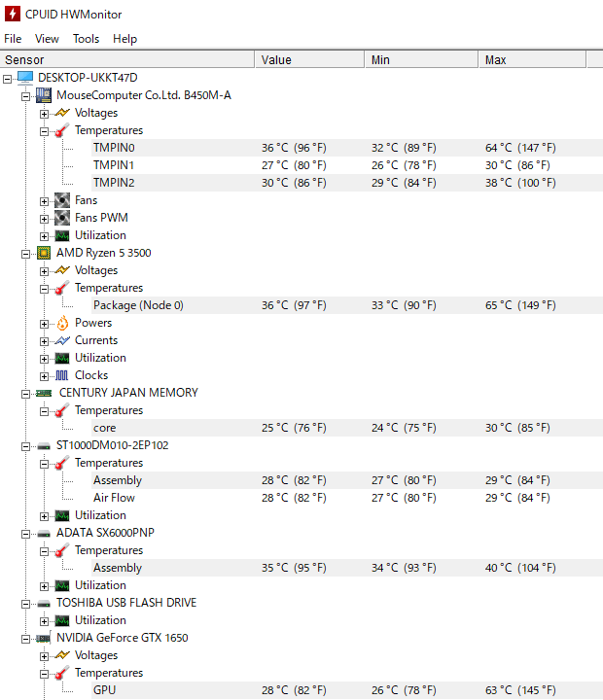Click the Voltages icon under NVIDIA GeForce GTX 1650

tap(62, 655)
